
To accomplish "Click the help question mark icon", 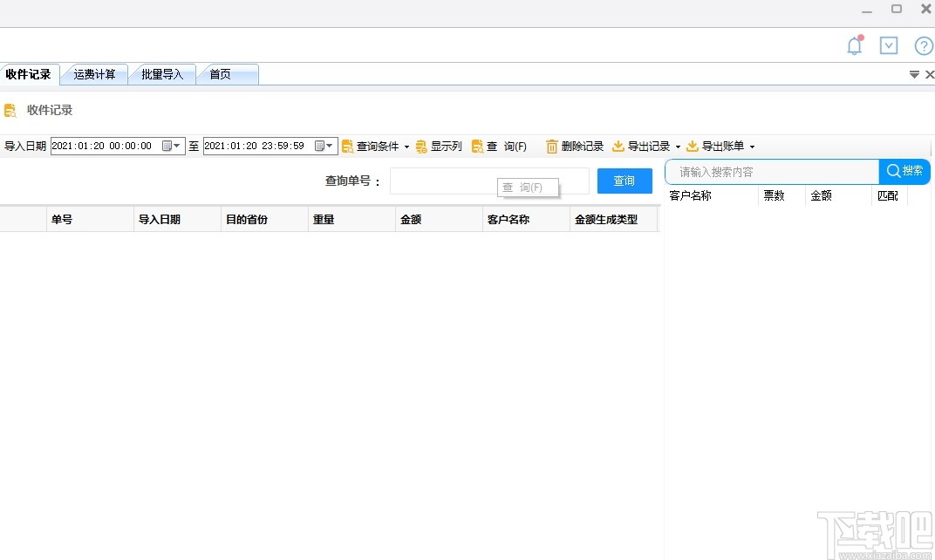I will tap(924, 45).
